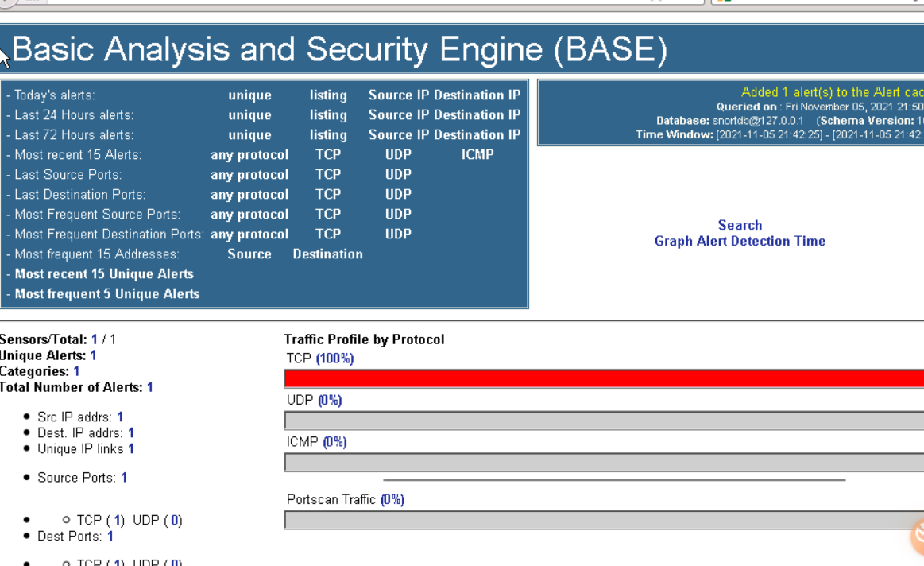Show Most recent 15 Alerts any protocol
924x566 pixels.
(x=249, y=155)
